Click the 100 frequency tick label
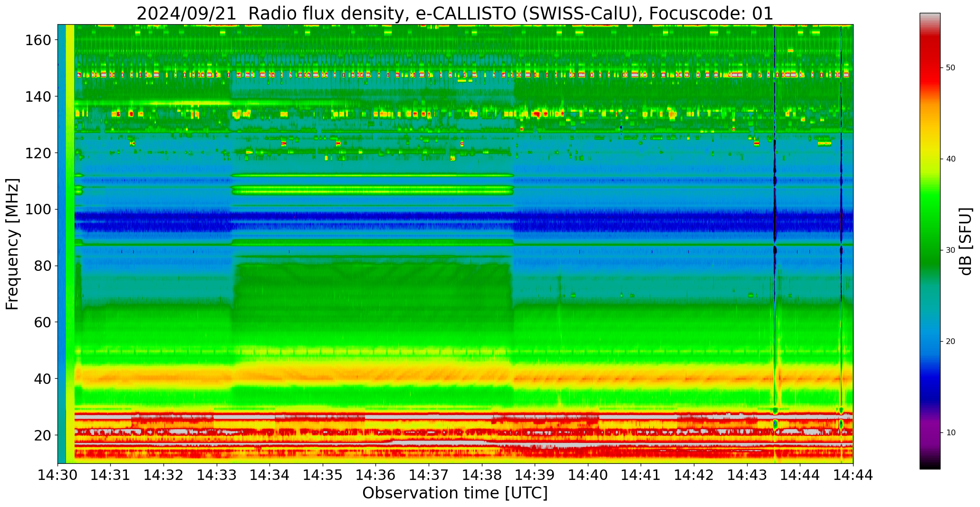This screenshot has width=980, height=507. coord(38,210)
